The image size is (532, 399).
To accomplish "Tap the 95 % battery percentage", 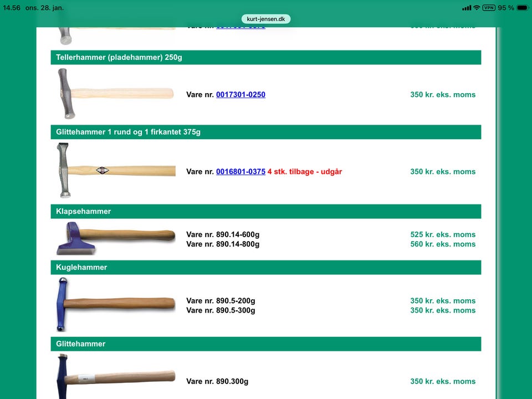I will coord(506,8).
